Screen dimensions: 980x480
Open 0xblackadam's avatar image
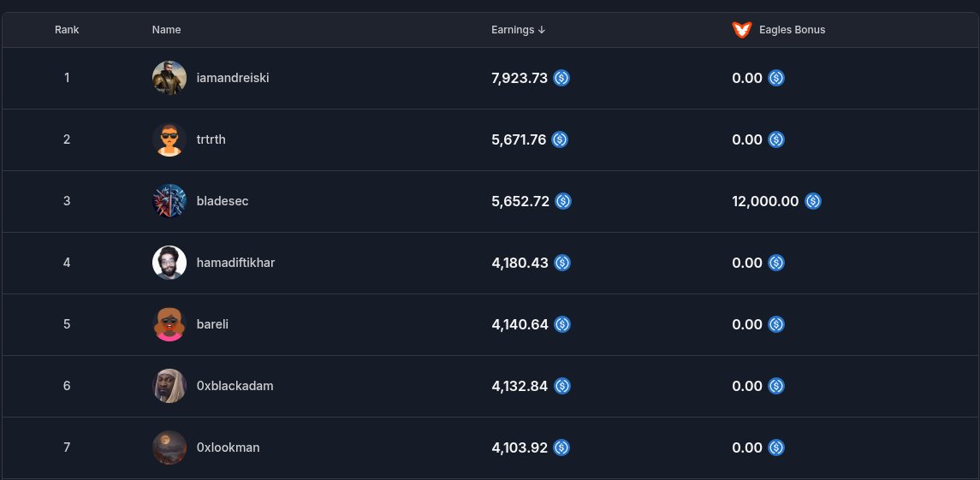pyautogui.click(x=169, y=386)
